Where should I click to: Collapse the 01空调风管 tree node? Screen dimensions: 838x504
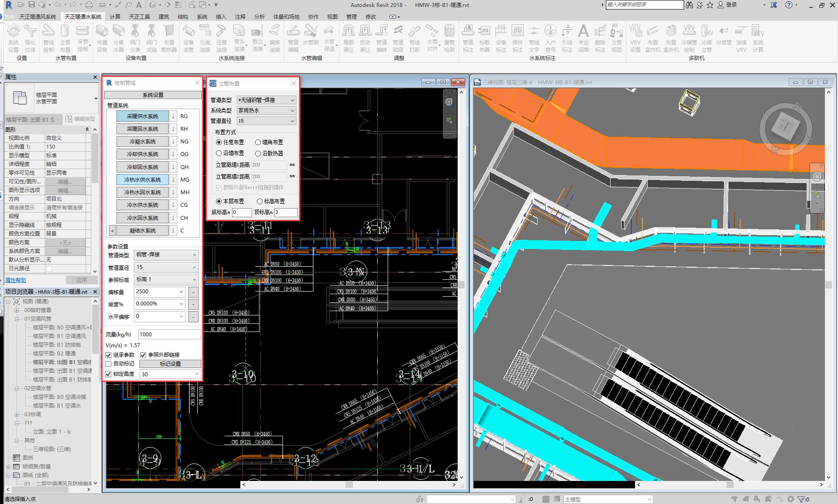(x=17, y=319)
